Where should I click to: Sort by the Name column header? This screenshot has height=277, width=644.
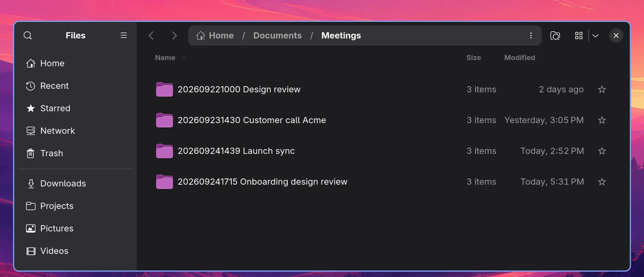pos(165,58)
